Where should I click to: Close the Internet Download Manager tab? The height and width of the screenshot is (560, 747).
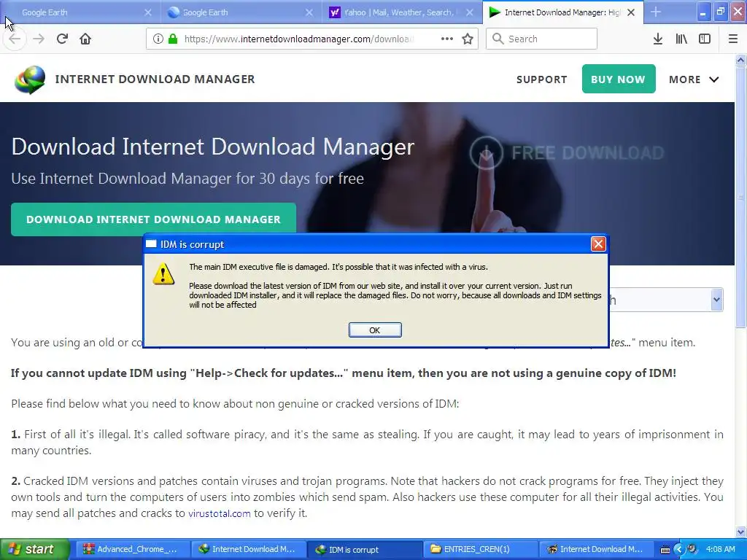pyautogui.click(x=631, y=12)
